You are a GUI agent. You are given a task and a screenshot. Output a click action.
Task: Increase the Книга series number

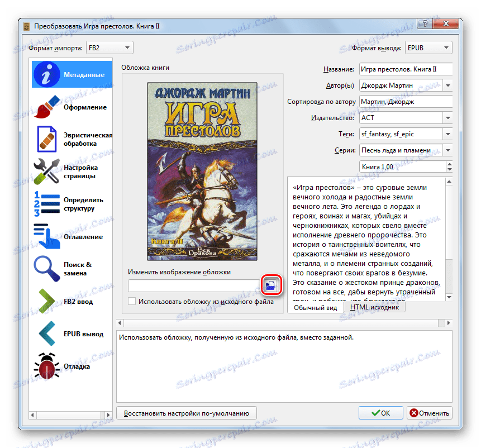click(449, 164)
